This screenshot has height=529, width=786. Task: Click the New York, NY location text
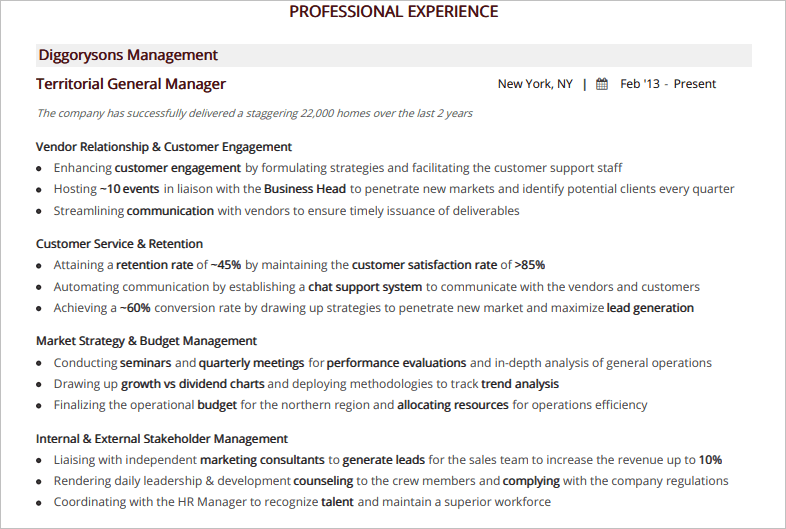click(x=535, y=84)
